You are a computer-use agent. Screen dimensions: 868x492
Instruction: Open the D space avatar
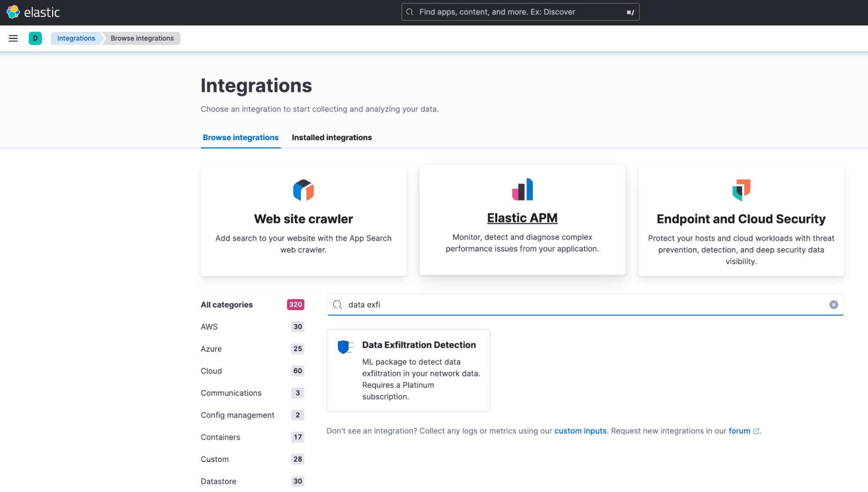[x=35, y=38]
